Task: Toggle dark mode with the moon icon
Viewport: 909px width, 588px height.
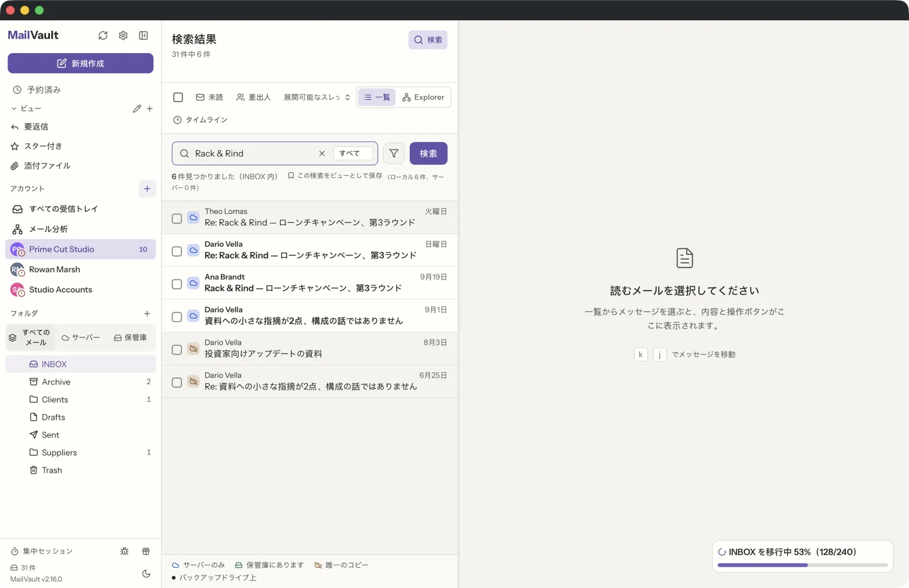Action: [146, 573]
